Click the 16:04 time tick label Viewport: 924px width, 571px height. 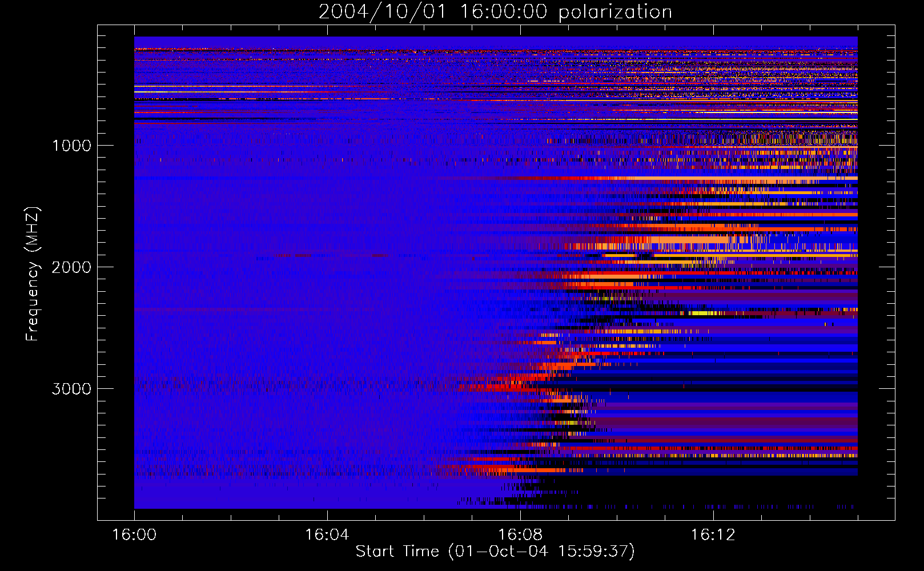click(x=327, y=535)
